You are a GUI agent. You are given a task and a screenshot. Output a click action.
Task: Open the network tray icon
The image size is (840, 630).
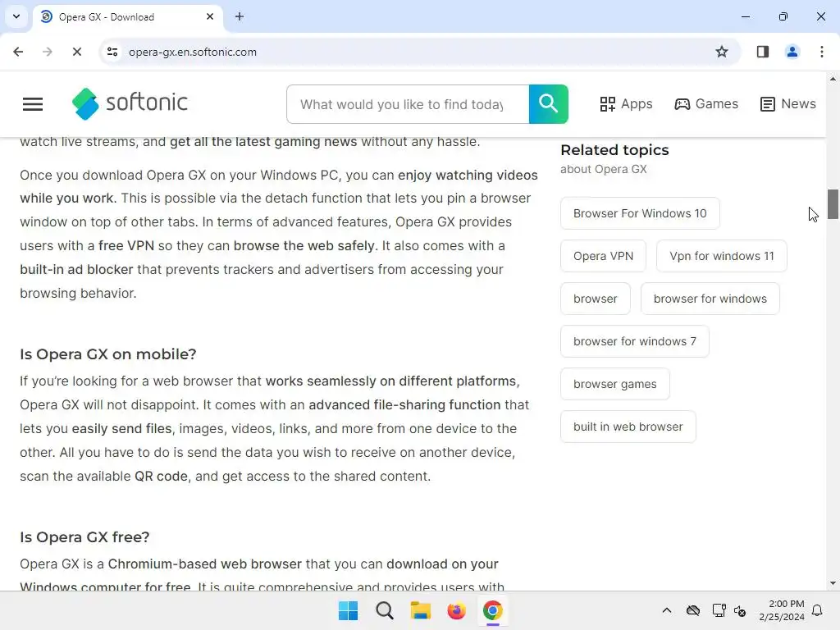pos(719,610)
